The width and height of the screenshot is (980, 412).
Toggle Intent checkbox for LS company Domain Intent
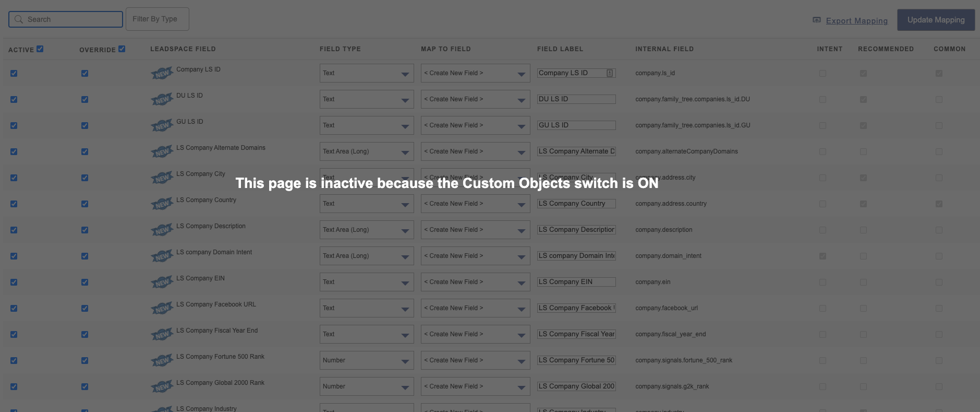click(x=822, y=256)
